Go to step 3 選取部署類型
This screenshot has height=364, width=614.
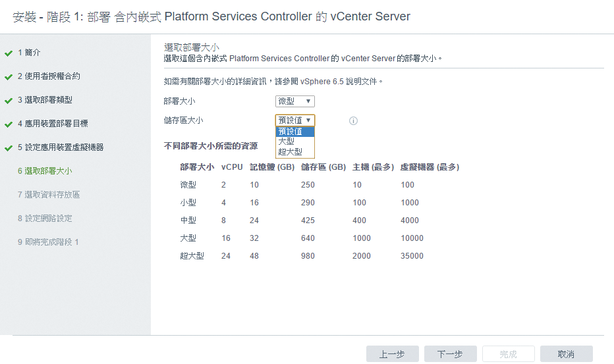click(45, 100)
